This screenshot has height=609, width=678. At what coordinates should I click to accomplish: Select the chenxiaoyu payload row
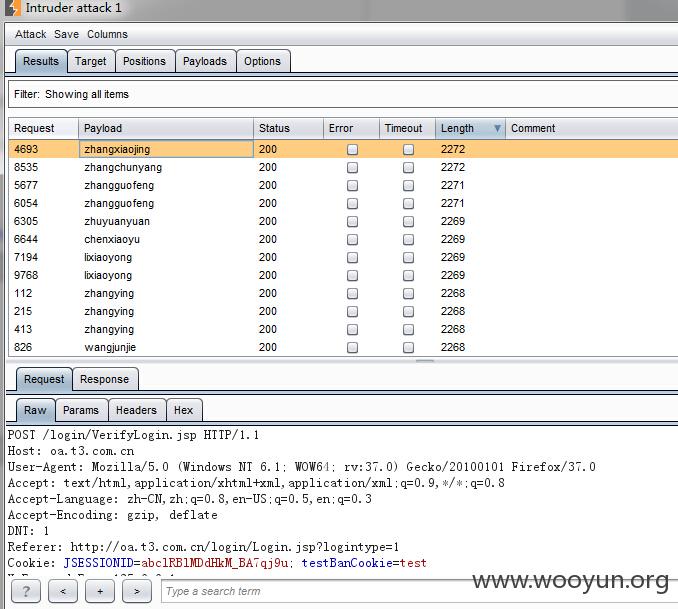tap(343, 239)
